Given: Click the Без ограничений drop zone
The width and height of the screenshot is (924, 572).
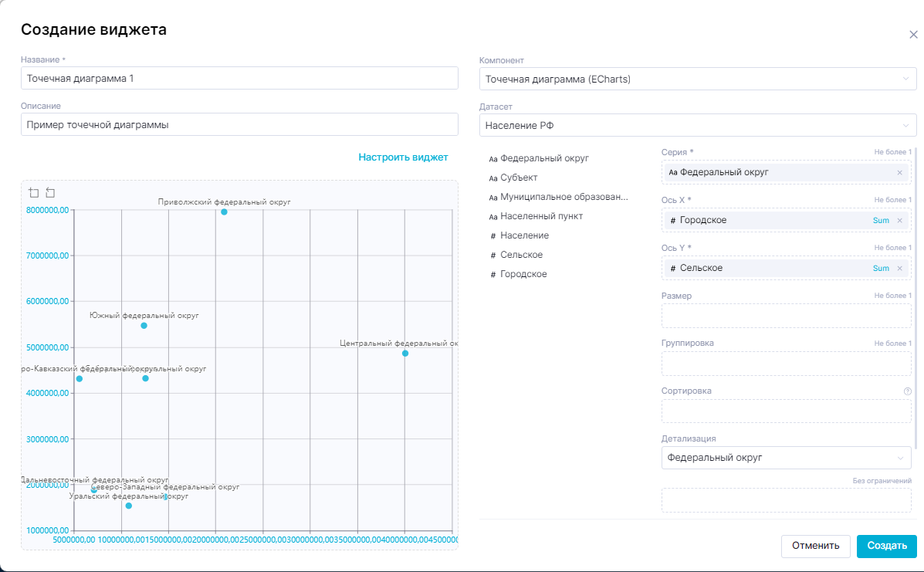Looking at the screenshot, I should tap(786, 500).
